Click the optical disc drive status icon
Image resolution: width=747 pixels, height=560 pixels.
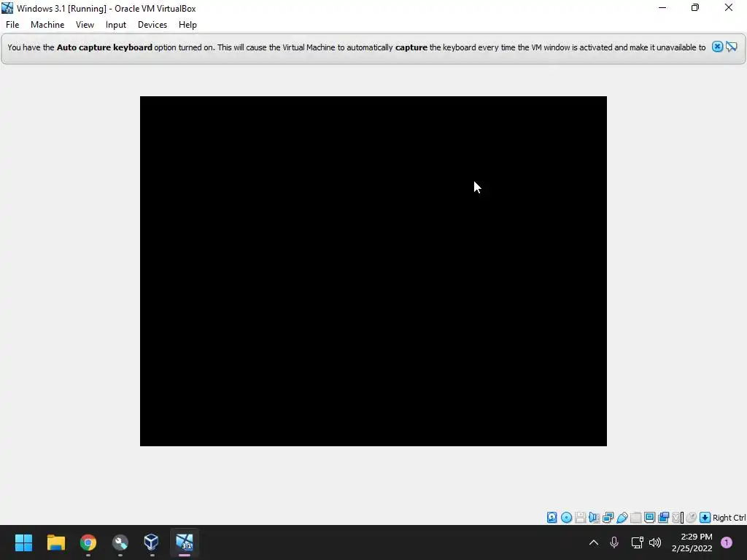[x=566, y=518]
